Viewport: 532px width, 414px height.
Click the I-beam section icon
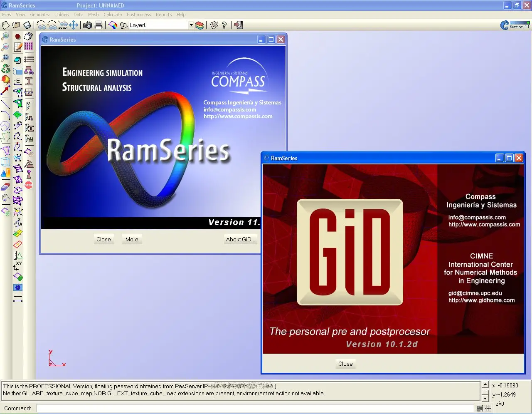29,81
